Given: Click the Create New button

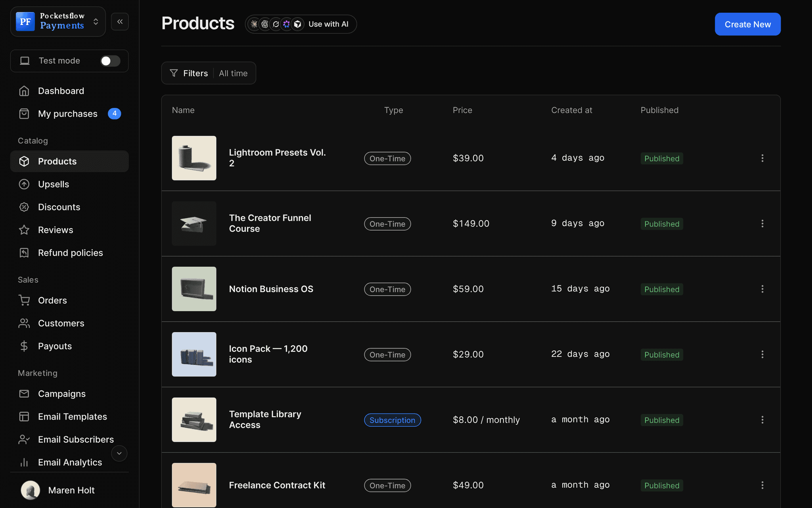Looking at the screenshot, I should [747, 24].
